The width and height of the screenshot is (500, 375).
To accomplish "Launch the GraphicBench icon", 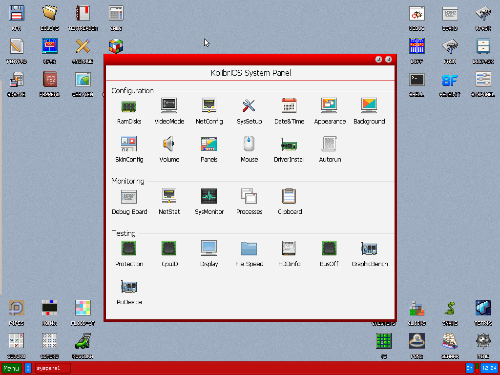I will [x=369, y=248].
